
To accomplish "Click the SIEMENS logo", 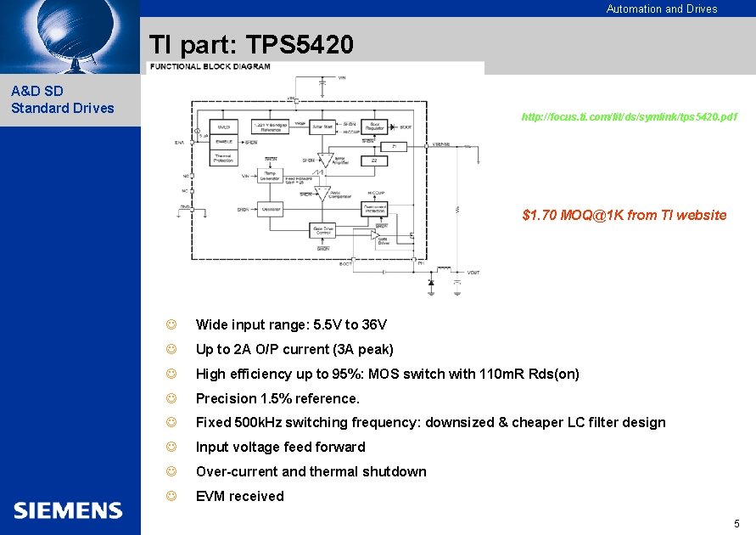I will coord(68,510).
